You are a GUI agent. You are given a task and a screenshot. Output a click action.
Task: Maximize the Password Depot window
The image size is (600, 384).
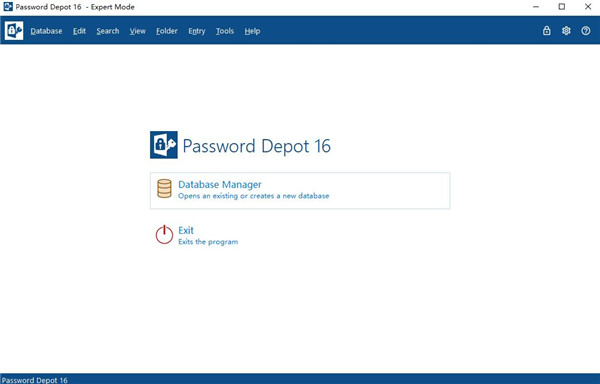click(x=561, y=7)
